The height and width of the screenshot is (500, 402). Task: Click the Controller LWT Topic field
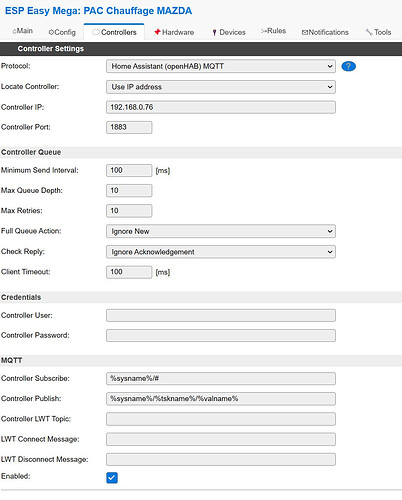pos(221,419)
